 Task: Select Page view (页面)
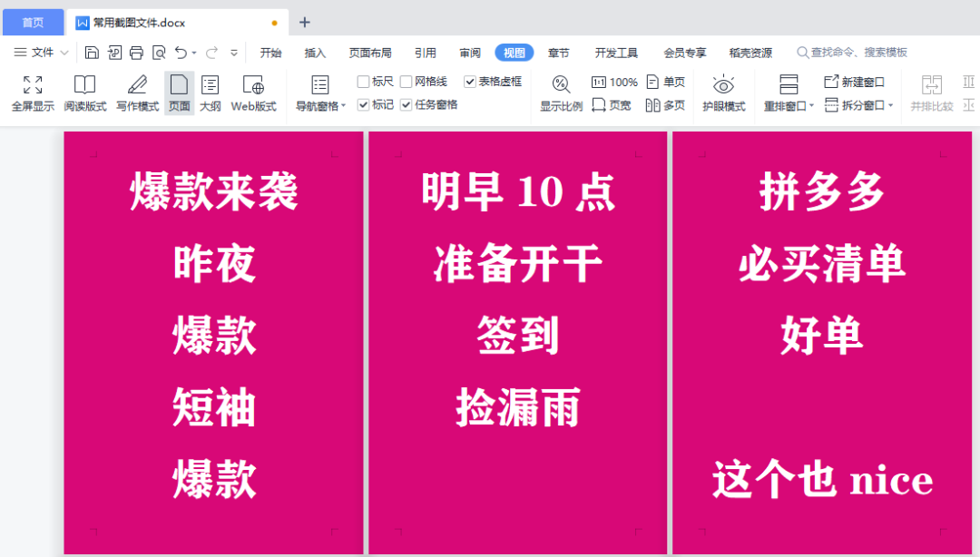tap(180, 93)
